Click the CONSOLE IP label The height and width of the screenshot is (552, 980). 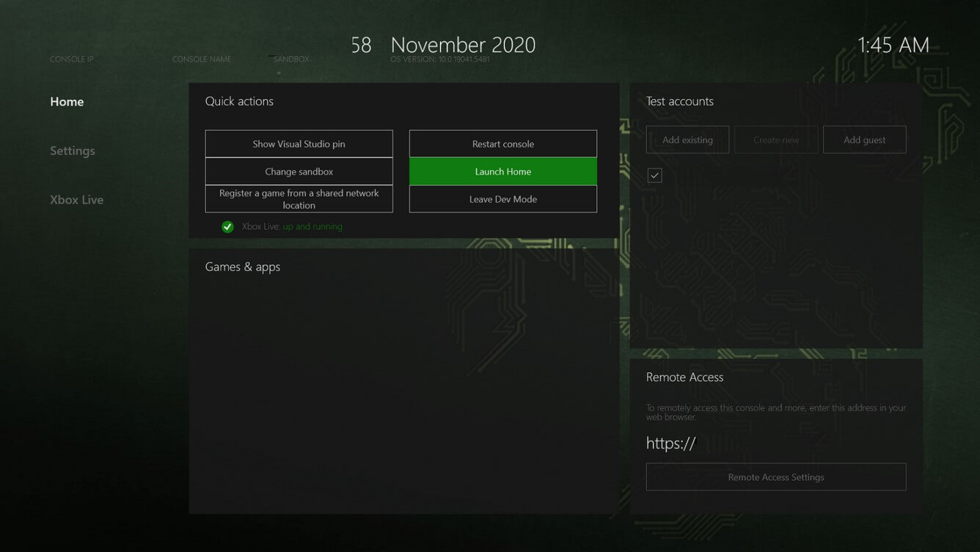tap(72, 59)
